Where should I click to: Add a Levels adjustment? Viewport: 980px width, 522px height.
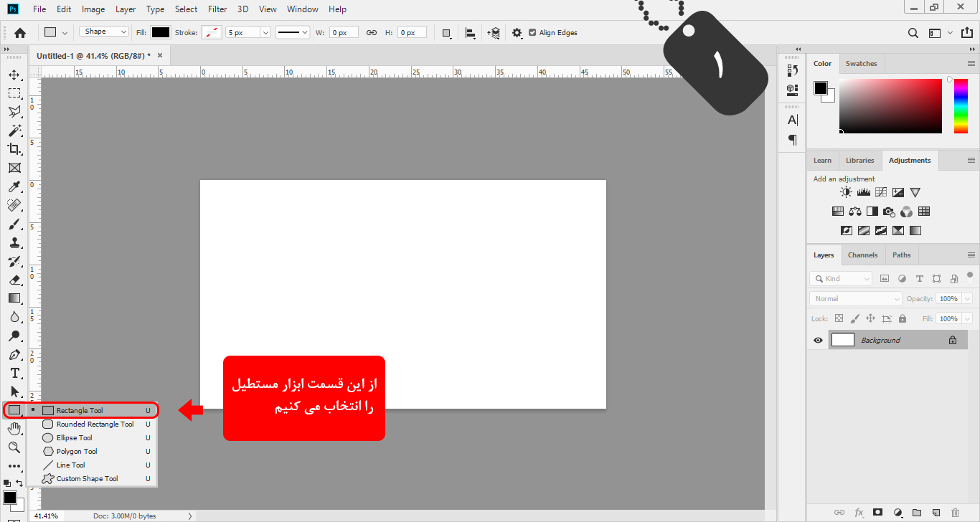tap(863, 192)
